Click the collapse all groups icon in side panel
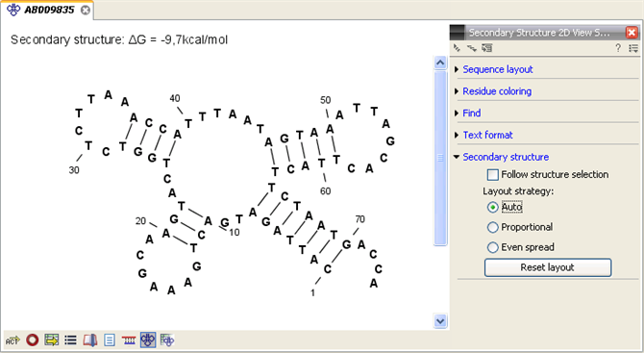This screenshot has width=644, height=353. coord(457,48)
